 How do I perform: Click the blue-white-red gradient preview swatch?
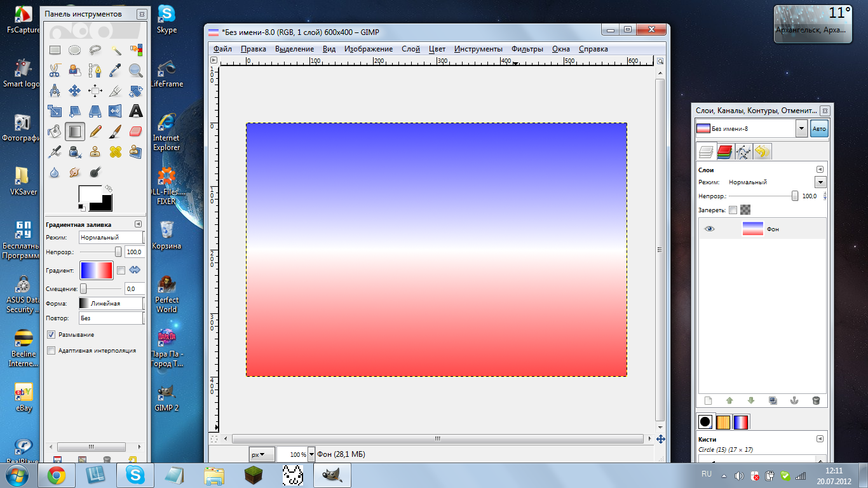click(x=96, y=270)
